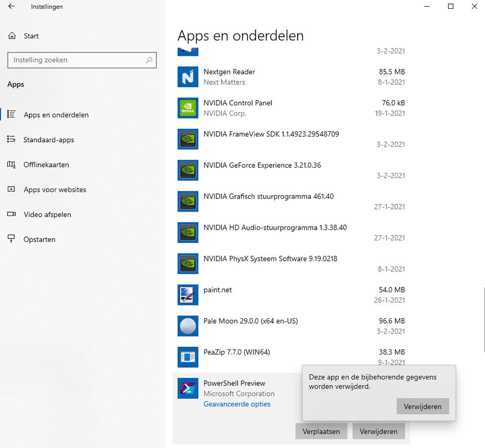
Task: Click the Apps en onderdelen sidebar icon
Action: [x=11, y=115]
